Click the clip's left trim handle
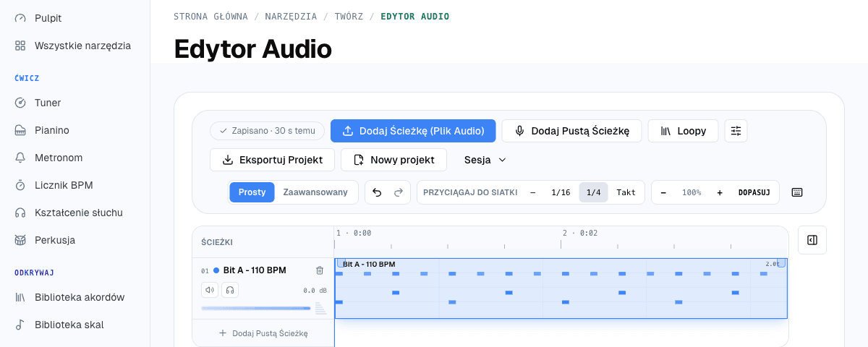Image resolution: width=868 pixels, height=347 pixels. 340,263
